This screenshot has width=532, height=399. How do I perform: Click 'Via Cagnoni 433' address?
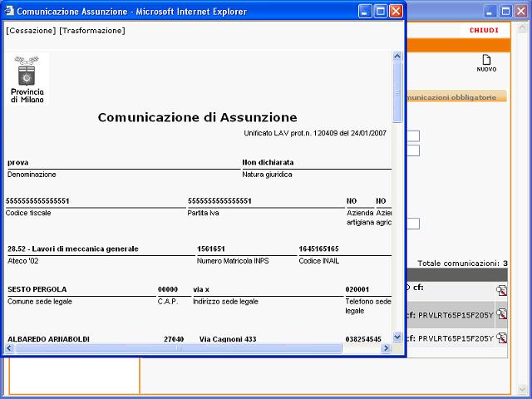228,339
